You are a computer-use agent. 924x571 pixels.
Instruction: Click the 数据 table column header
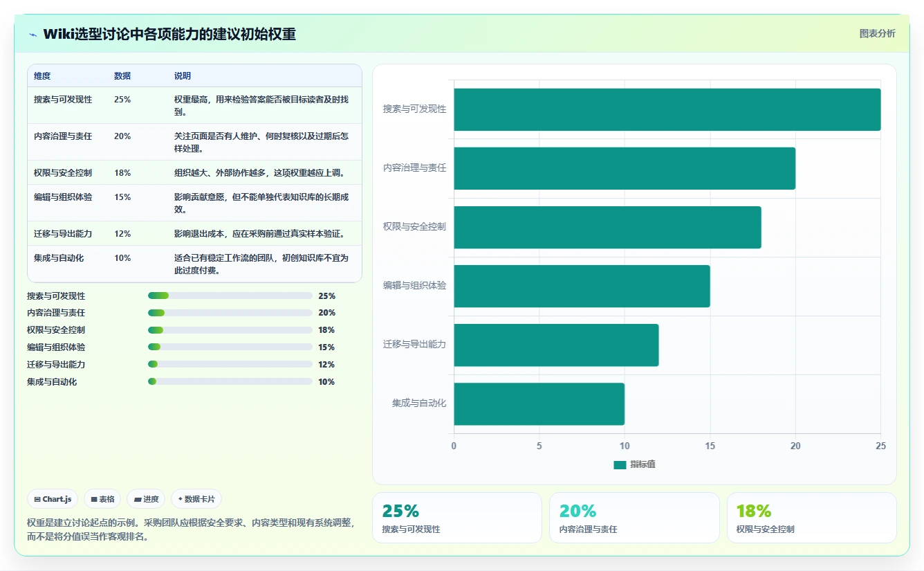tap(122, 76)
